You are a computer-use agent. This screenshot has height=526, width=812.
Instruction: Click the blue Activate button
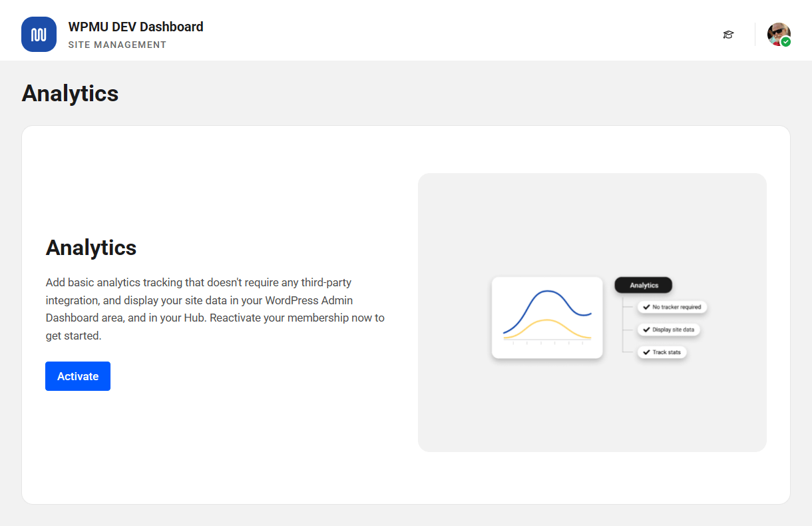coord(78,376)
